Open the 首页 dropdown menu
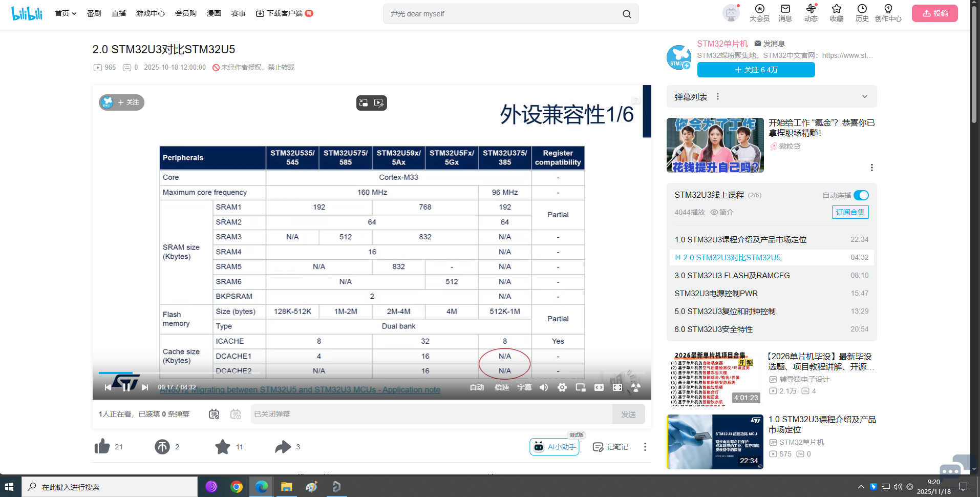 point(66,13)
